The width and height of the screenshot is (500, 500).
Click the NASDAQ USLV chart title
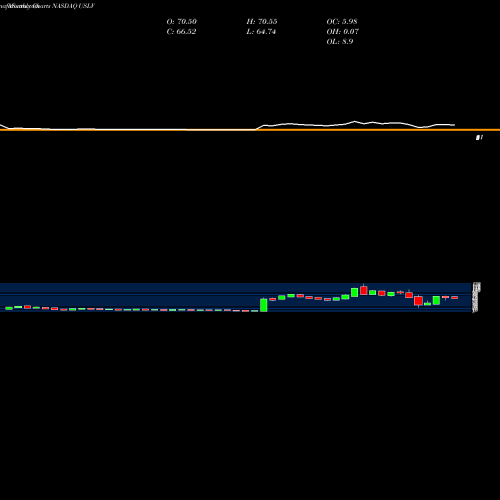tap(74, 6)
